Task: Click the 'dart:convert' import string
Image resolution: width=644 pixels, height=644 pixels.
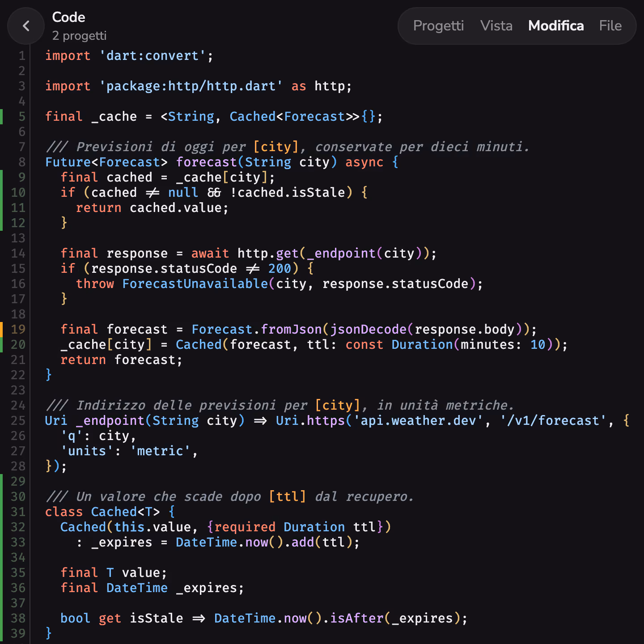Action: 153,56
